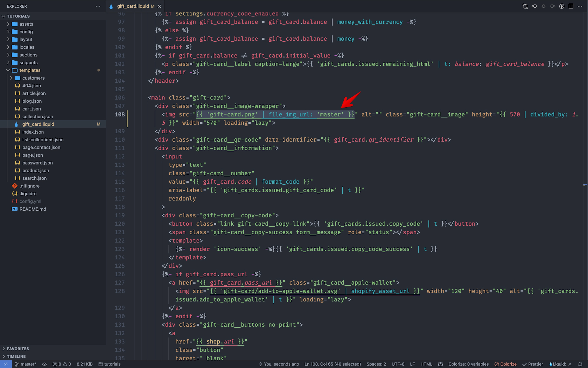Go to next change with right-arrow commit icon
This screenshot has height=368, width=588.
[552, 6]
